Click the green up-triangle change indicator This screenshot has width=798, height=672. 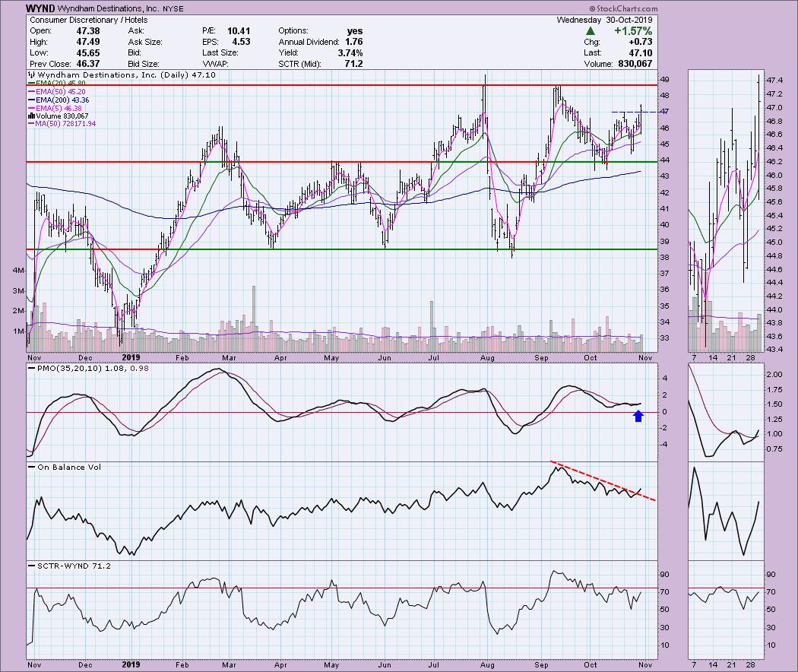[x=591, y=31]
